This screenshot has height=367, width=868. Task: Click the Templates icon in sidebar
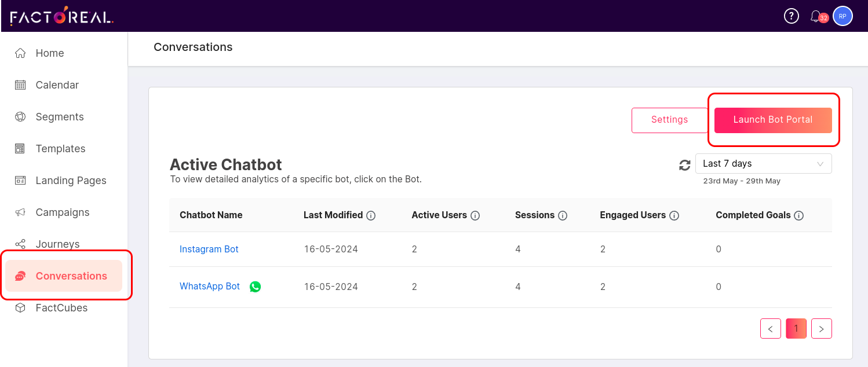click(x=20, y=149)
